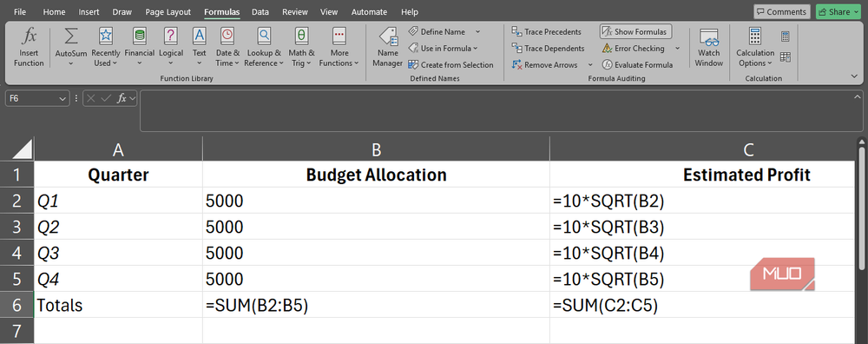Open the Help tab
Image resolution: width=868 pixels, height=344 pixels.
(409, 11)
